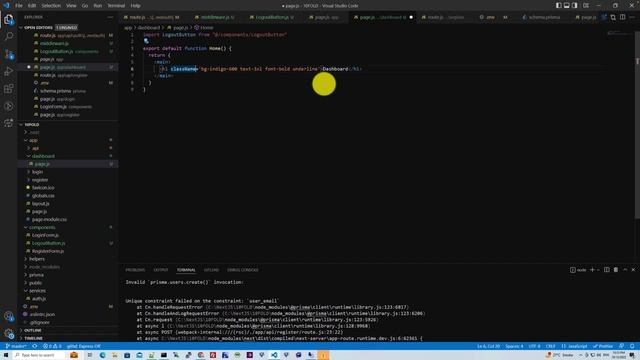The width and height of the screenshot is (640, 360).
Task: Click Prettier status bar item
Action: pos(603,346)
